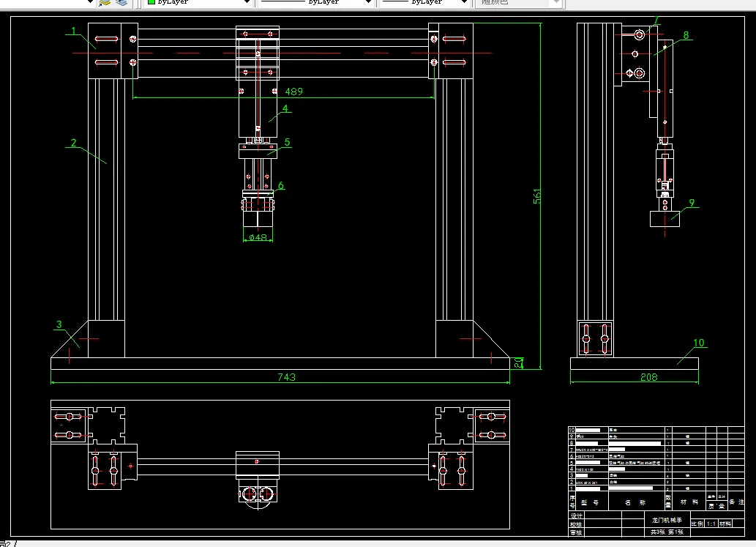Click part balloon number 9
This screenshot has width=756, height=547.
pos(692,203)
